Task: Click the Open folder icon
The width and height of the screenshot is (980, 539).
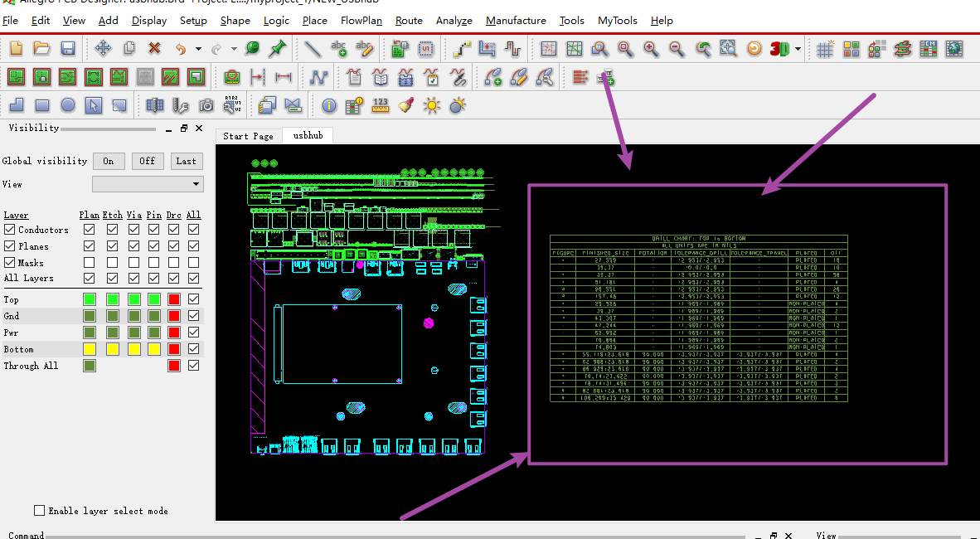Action: pyautogui.click(x=42, y=48)
